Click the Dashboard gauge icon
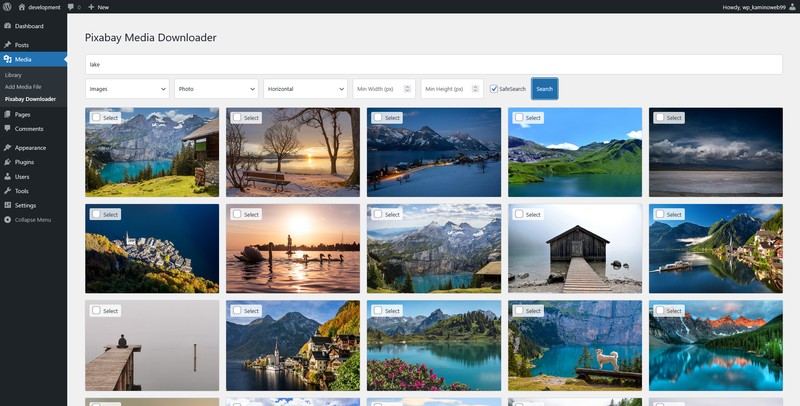This screenshot has height=406, width=800. pyautogui.click(x=8, y=26)
